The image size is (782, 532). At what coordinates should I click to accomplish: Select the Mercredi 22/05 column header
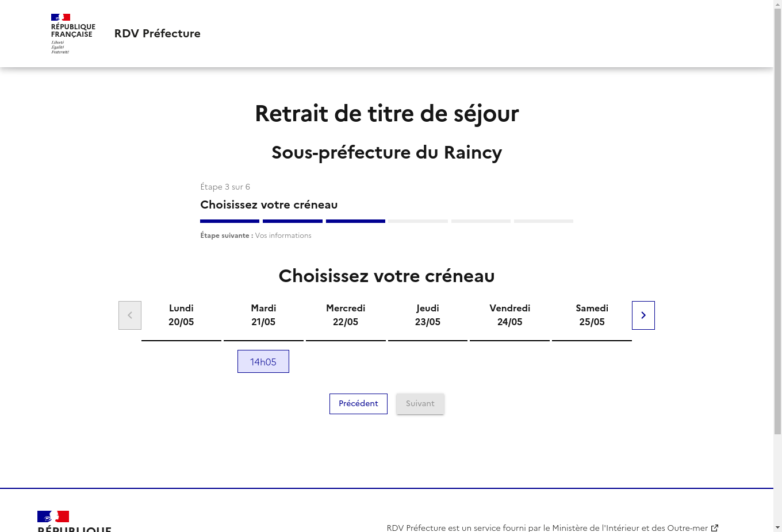pyautogui.click(x=346, y=315)
